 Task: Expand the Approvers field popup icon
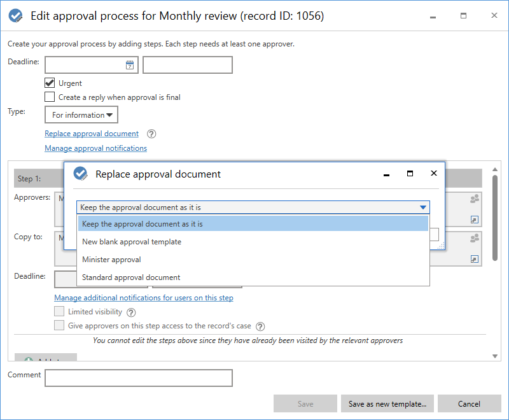(474, 220)
